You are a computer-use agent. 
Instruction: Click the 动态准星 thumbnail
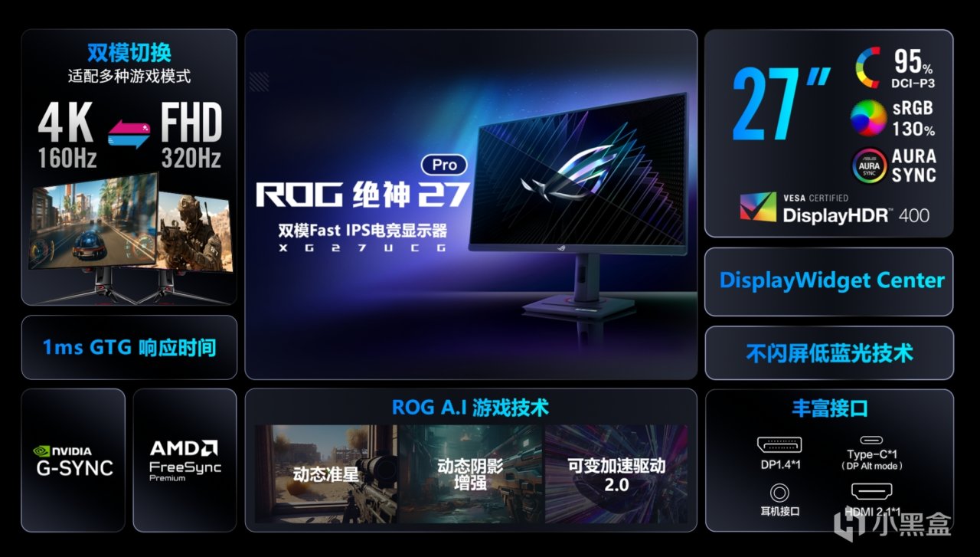tap(325, 474)
